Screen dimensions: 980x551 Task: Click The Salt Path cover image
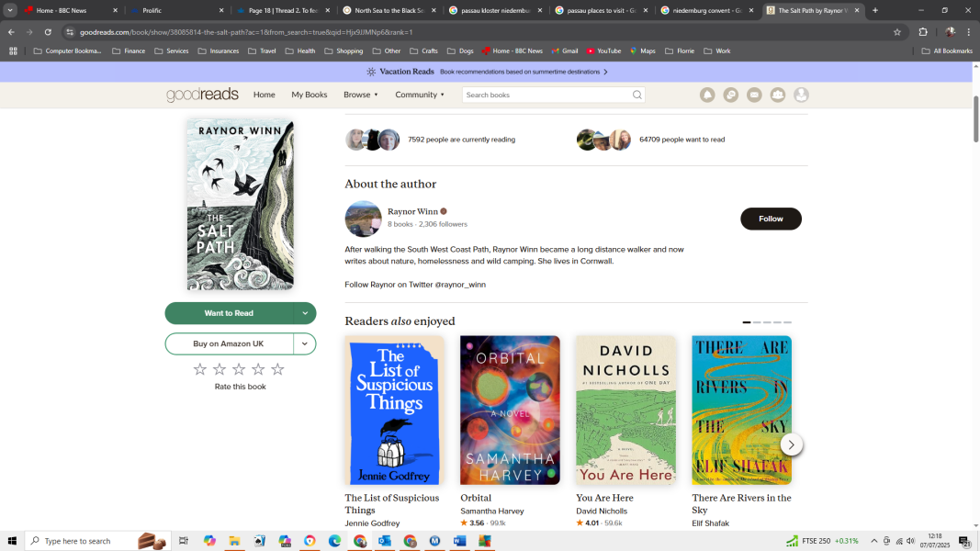point(240,205)
